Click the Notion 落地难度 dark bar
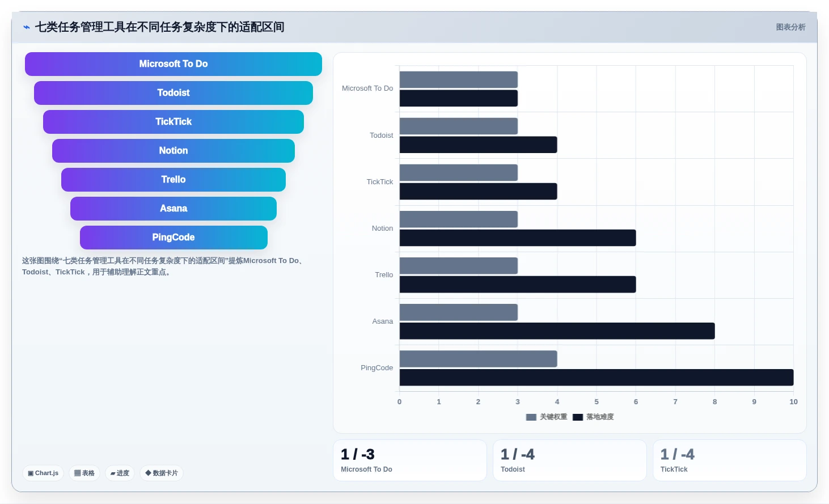This screenshot has height=504, width=829. (518, 238)
